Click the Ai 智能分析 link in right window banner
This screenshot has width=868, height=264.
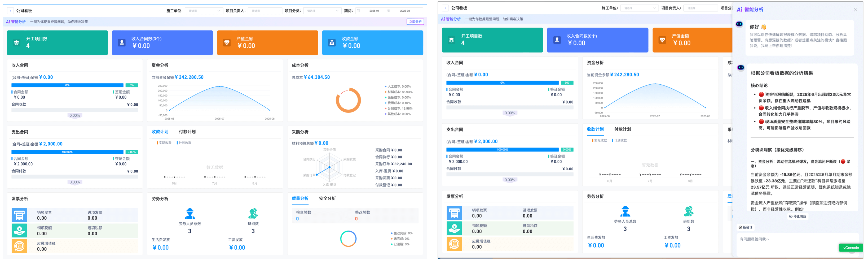451,19
